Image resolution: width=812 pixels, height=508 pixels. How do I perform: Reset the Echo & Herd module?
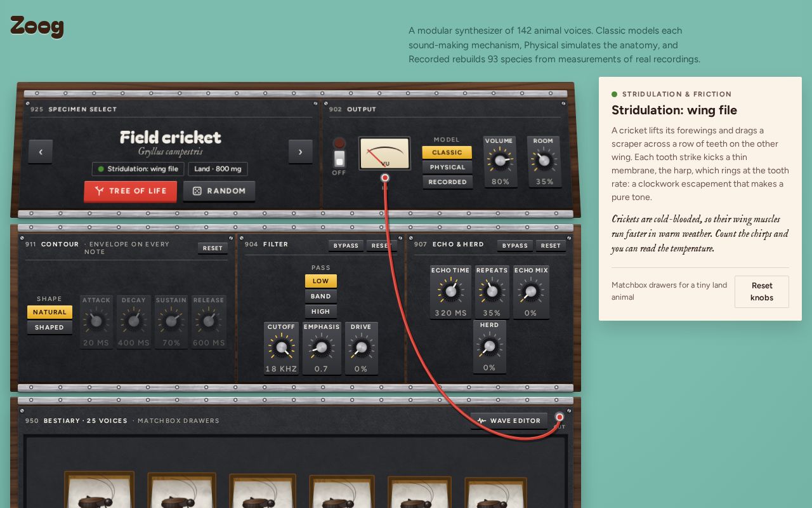(551, 246)
